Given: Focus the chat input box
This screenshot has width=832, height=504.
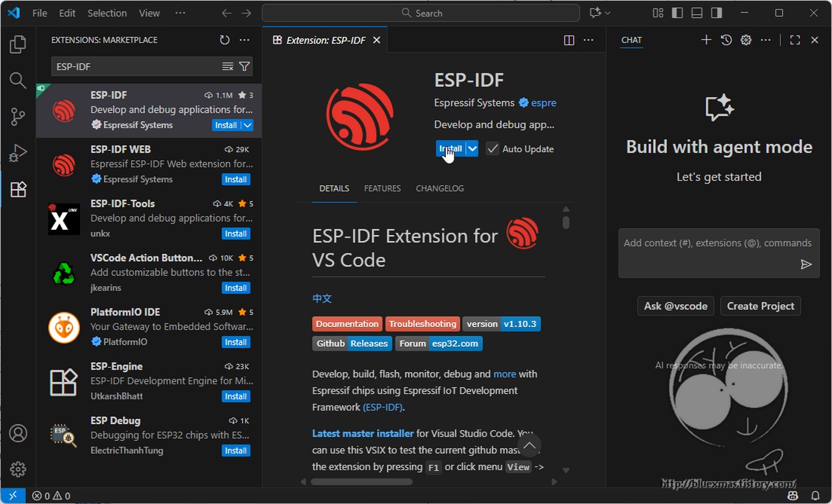Looking at the screenshot, I should click(x=719, y=253).
